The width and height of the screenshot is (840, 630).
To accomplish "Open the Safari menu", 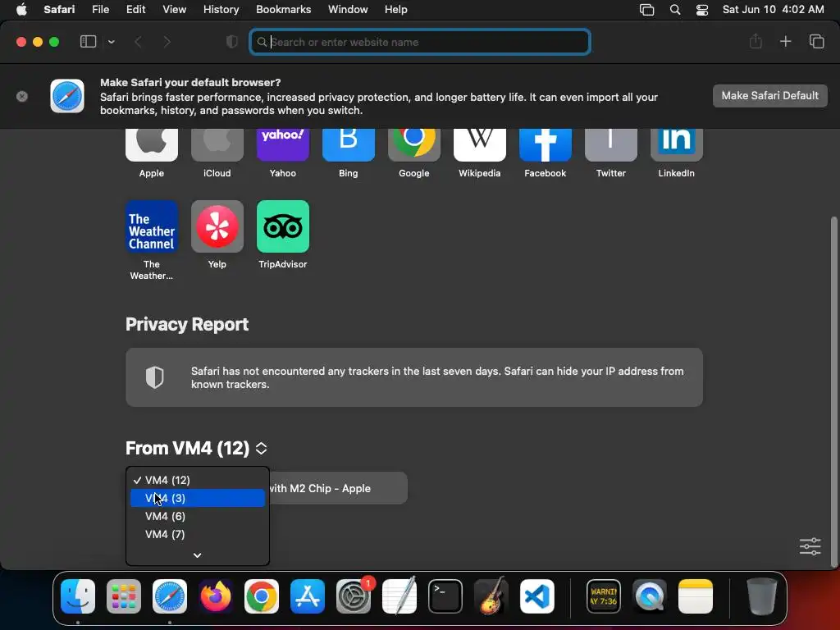I will point(59,10).
